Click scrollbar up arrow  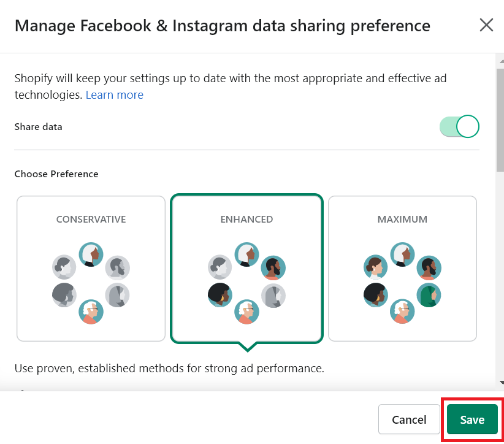tap(501, 61)
